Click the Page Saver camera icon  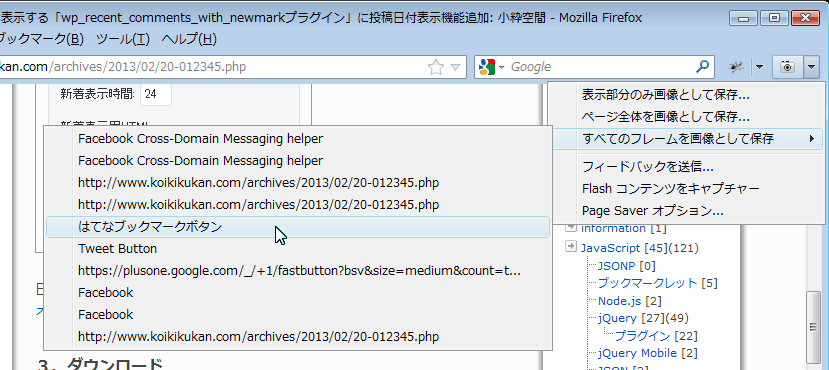coord(787,67)
